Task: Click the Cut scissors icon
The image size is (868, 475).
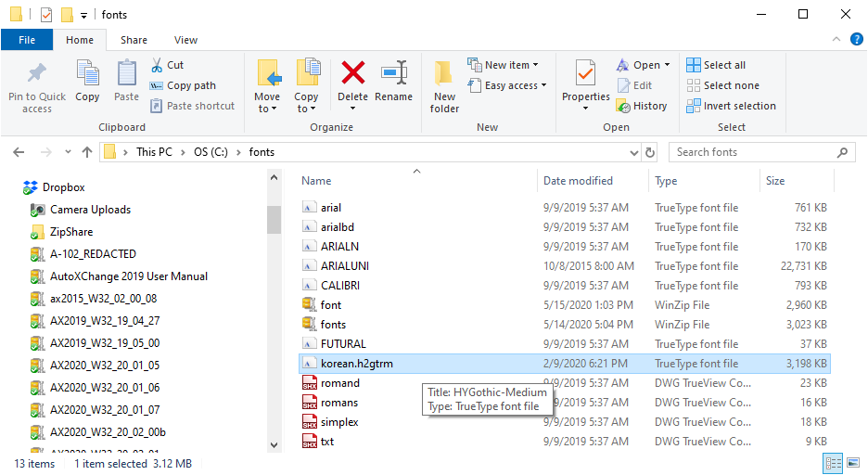Action: click(x=157, y=65)
